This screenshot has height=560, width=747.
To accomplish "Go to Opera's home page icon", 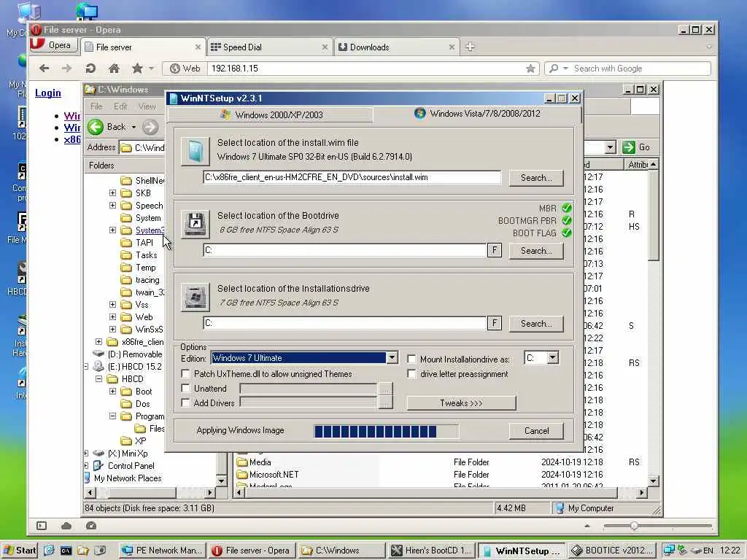I will [x=114, y=69].
